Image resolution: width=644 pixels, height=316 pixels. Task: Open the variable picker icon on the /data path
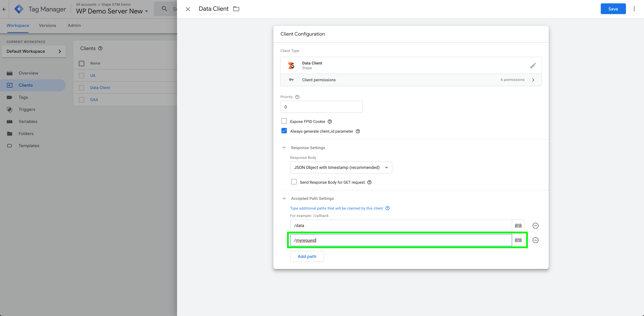pos(518,225)
